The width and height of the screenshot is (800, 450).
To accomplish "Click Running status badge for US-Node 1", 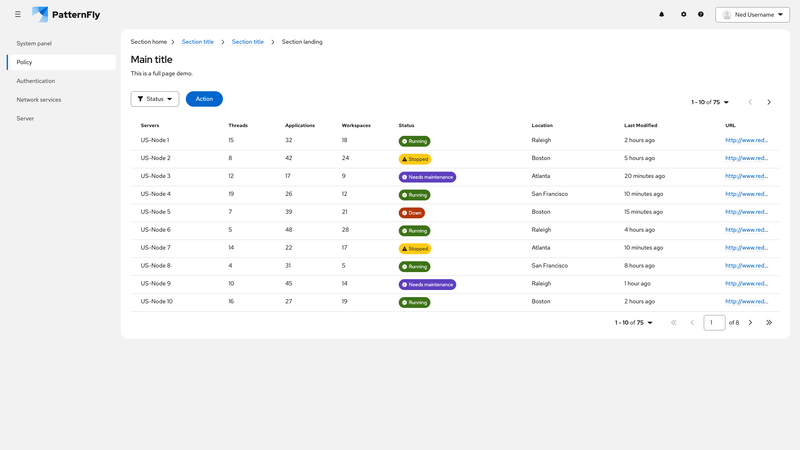I will tap(414, 141).
